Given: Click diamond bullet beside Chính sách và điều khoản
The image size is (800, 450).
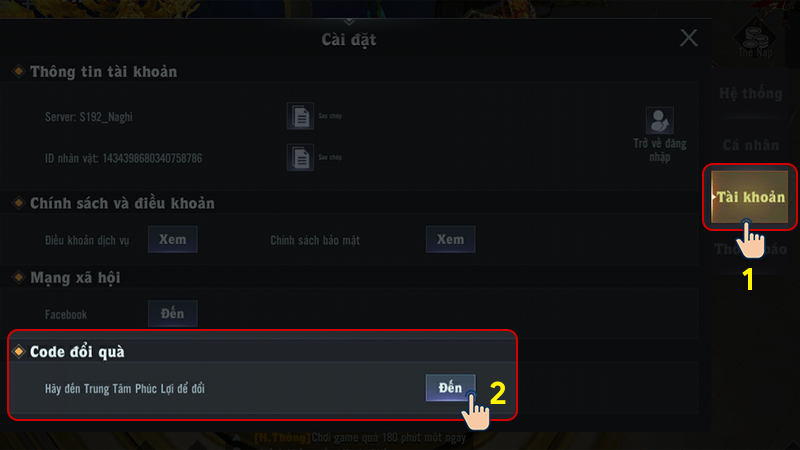Looking at the screenshot, I should click(x=18, y=203).
